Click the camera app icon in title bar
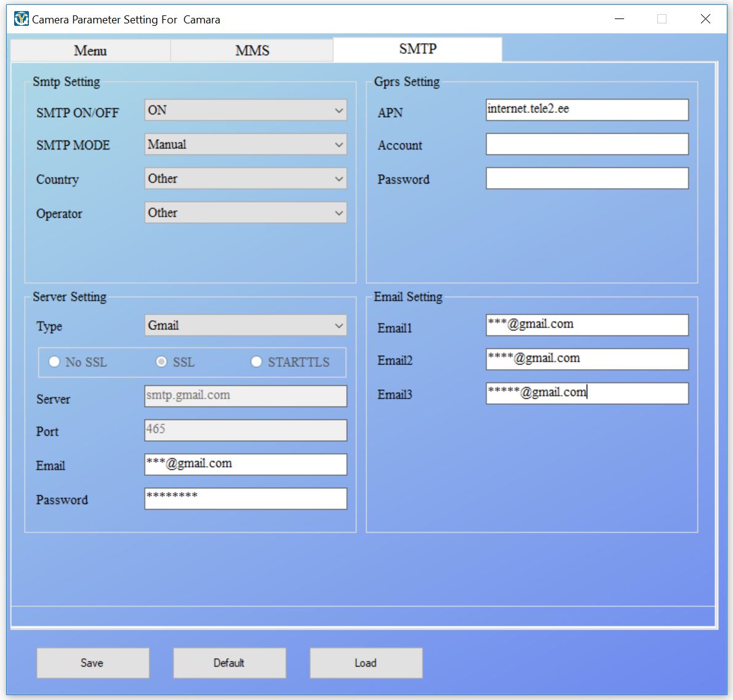This screenshot has width=733, height=700. pos(21,19)
